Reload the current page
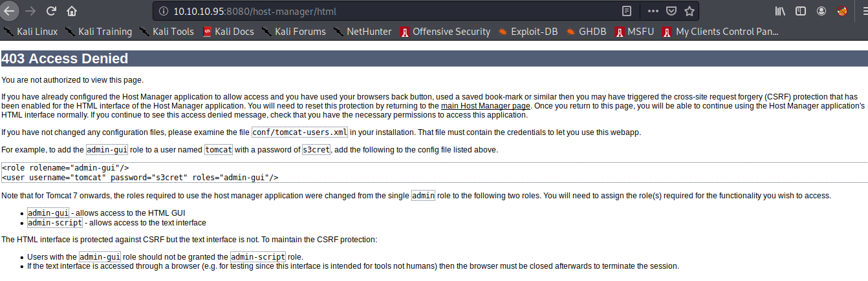Screen dimensions: 868x281 (51, 11)
